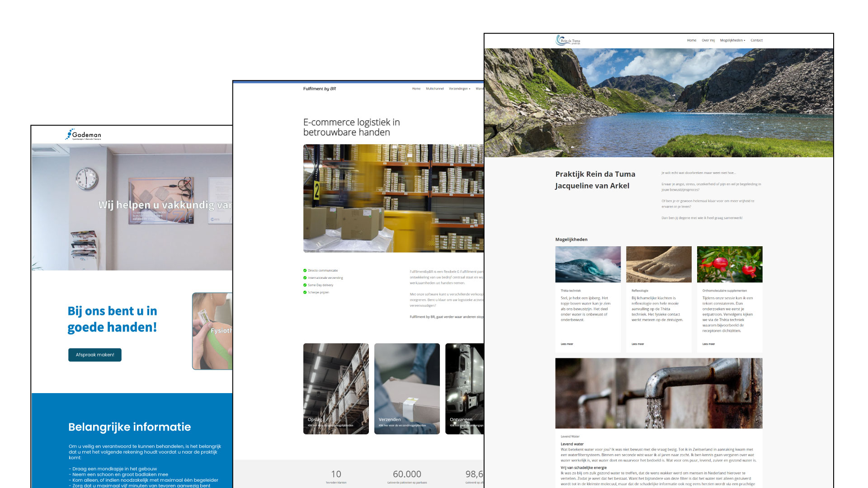Open the Ontvangen truck card
Image resolution: width=868 pixels, height=488 pixels.
click(465, 389)
